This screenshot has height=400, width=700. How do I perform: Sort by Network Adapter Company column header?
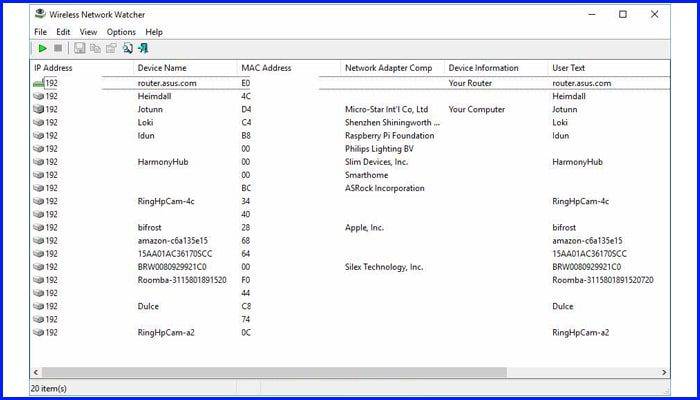(x=392, y=68)
